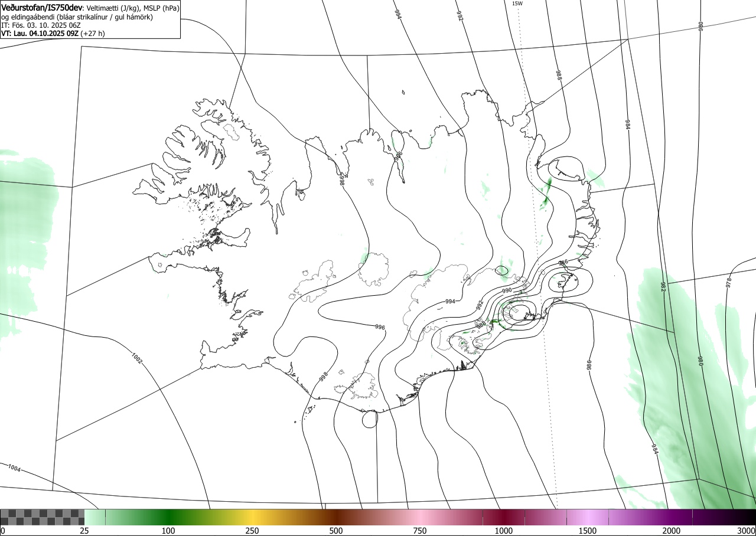Pick the pink color bar segment near 750
This screenshot has width=756, height=536.
pyautogui.click(x=420, y=517)
